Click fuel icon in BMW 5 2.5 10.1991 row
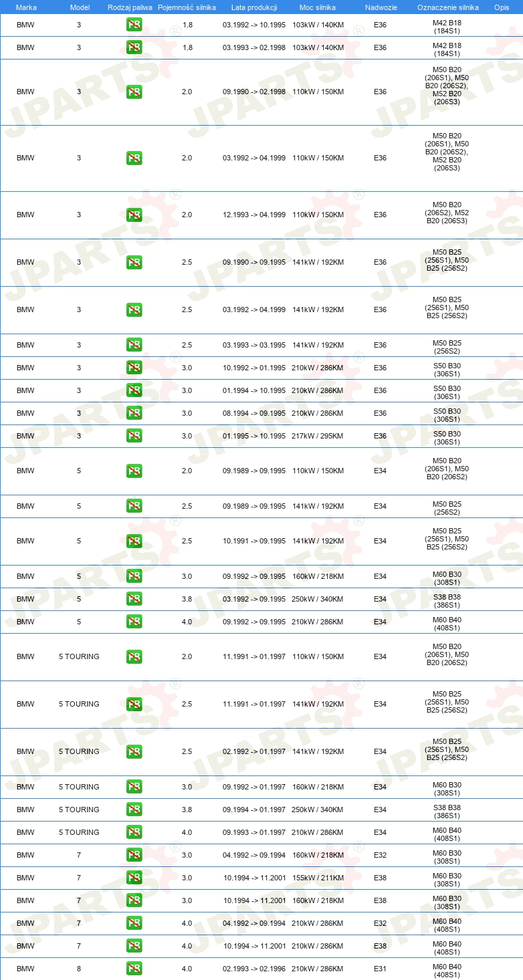Image resolution: width=523 pixels, height=980 pixels. (134, 541)
